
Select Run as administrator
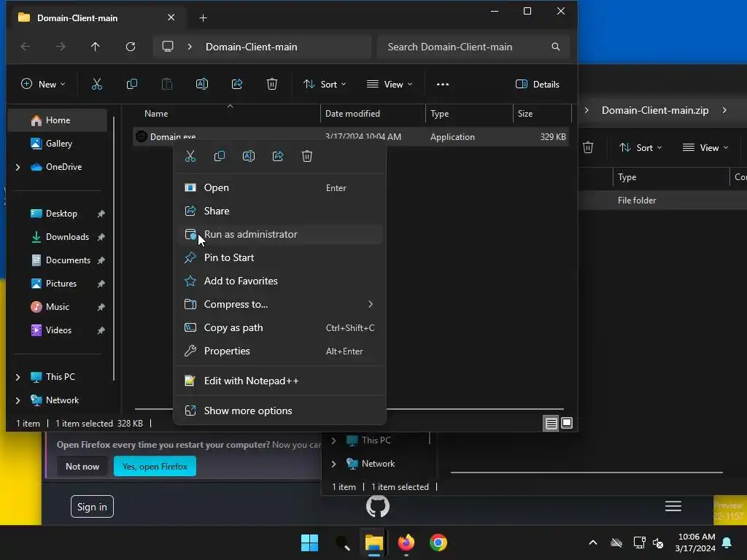279,234
